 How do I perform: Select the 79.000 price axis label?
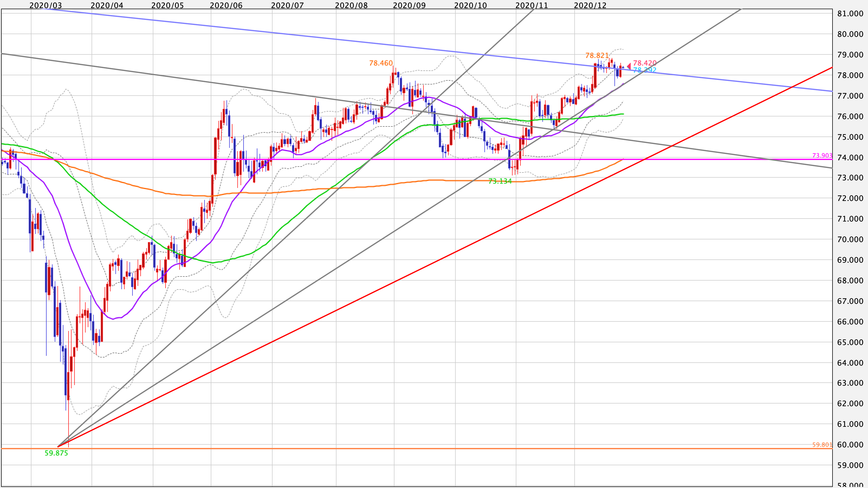coord(850,54)
